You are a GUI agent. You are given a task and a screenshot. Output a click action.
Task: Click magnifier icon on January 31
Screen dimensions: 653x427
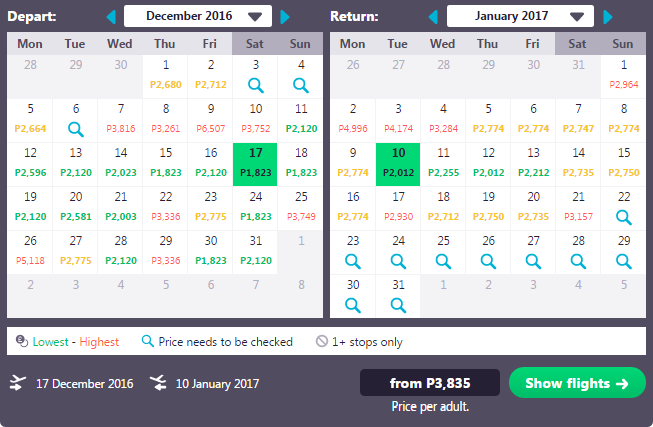click(398, 305)
